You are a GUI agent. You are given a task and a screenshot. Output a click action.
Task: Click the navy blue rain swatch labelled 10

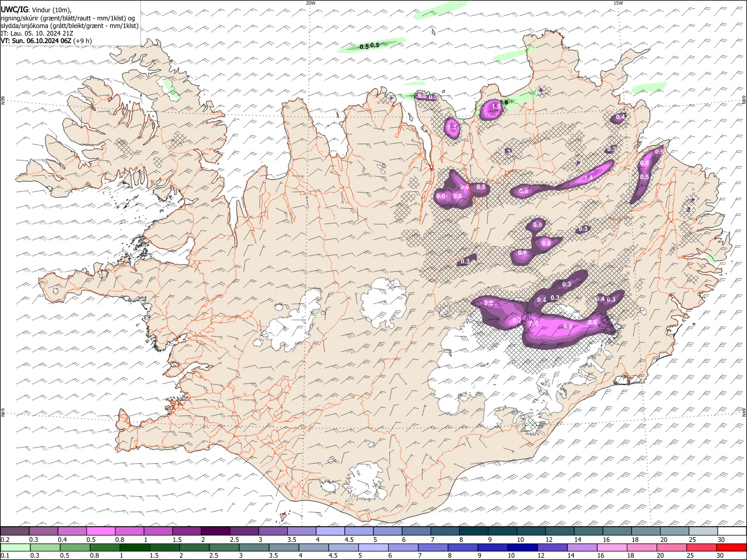click(522, 547)
